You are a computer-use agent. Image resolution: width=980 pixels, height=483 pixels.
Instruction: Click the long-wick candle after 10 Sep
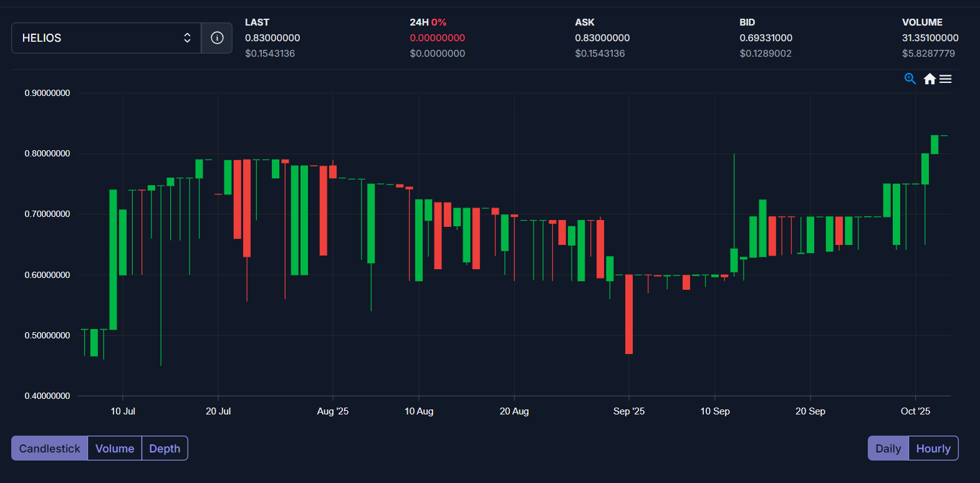[x=734, y=260]
